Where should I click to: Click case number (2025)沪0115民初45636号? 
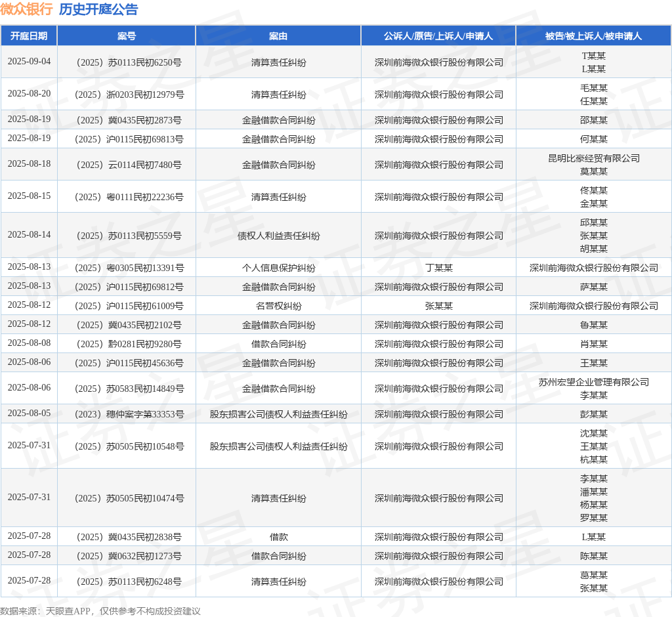pyautogui.click(x=129, y=363)
